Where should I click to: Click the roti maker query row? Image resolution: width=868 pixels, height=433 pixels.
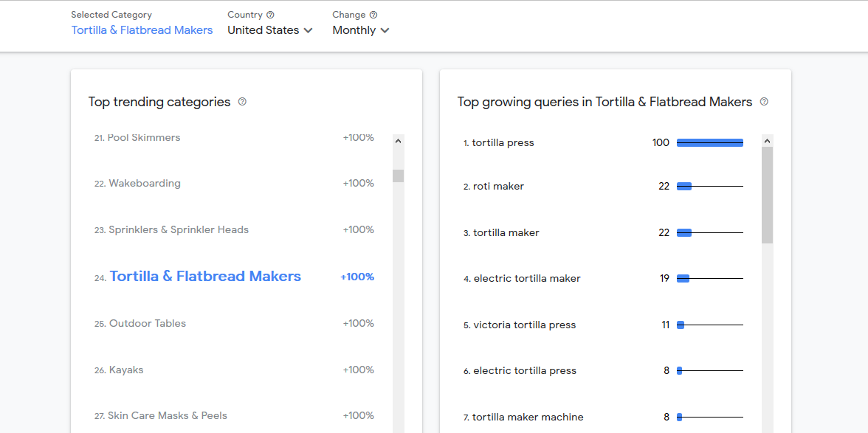498,187
